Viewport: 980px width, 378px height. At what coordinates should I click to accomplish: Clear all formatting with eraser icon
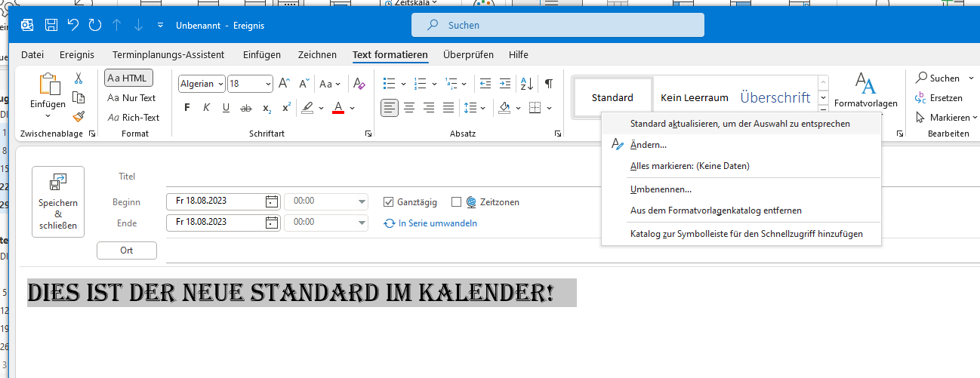(359, 84)
